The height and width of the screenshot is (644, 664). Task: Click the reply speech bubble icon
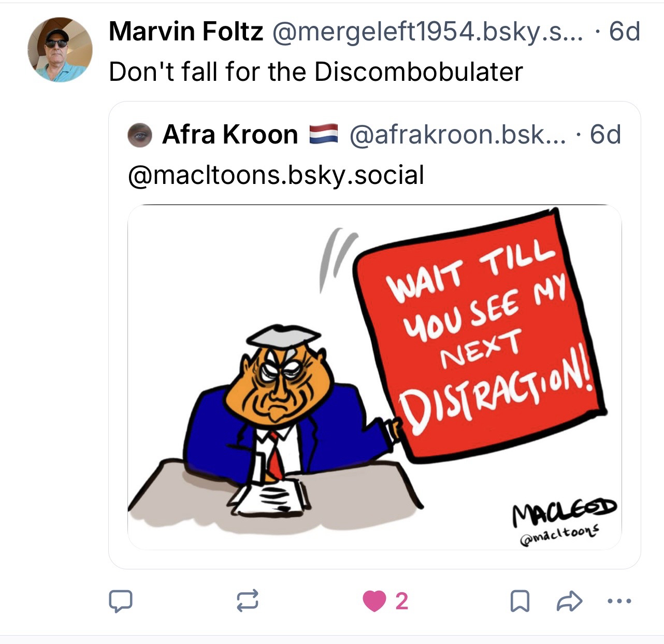[x=120, y=601]
